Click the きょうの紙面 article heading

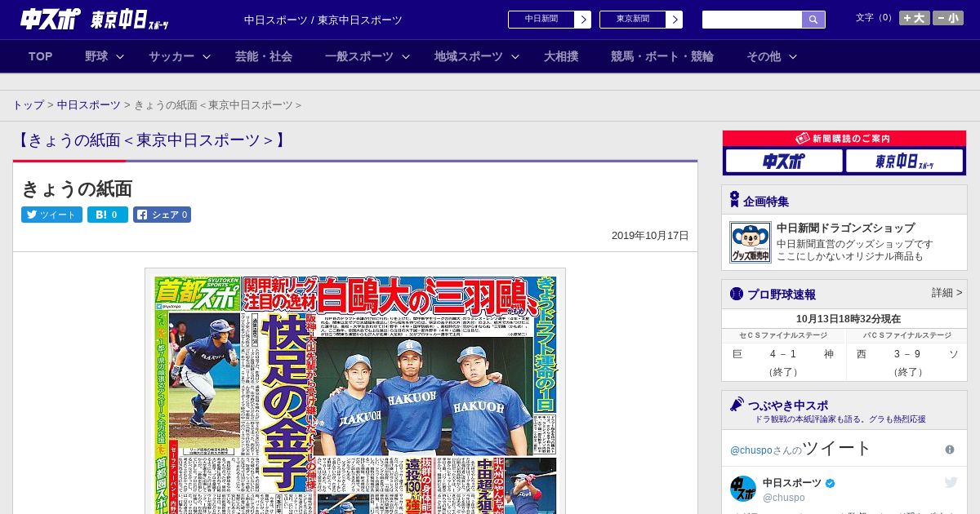pos(77,188)
